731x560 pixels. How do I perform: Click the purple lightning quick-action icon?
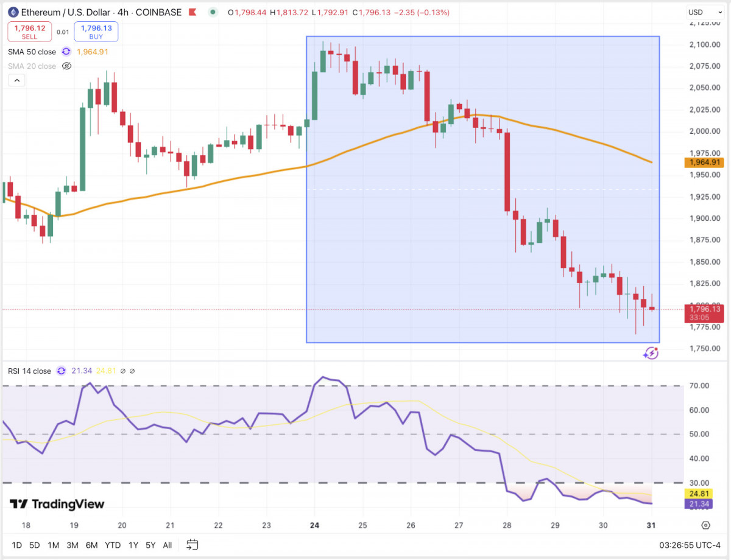click(x=651, y=352)
